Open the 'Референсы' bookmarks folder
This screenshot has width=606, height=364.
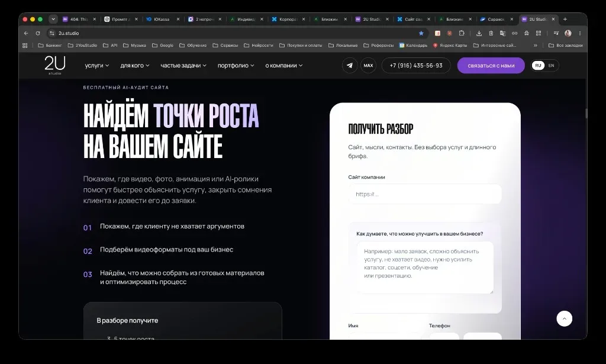click(378, 45)
